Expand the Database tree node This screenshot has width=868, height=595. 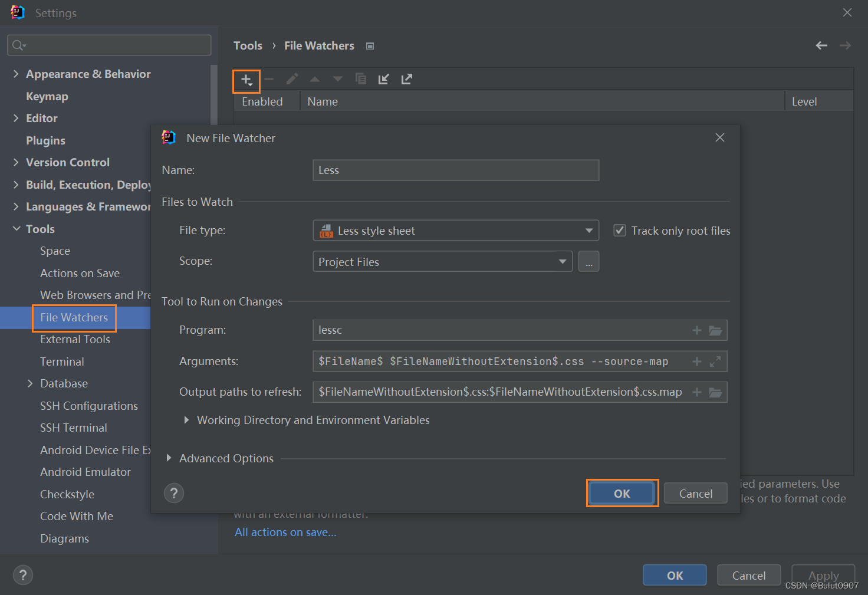point(30,383)
